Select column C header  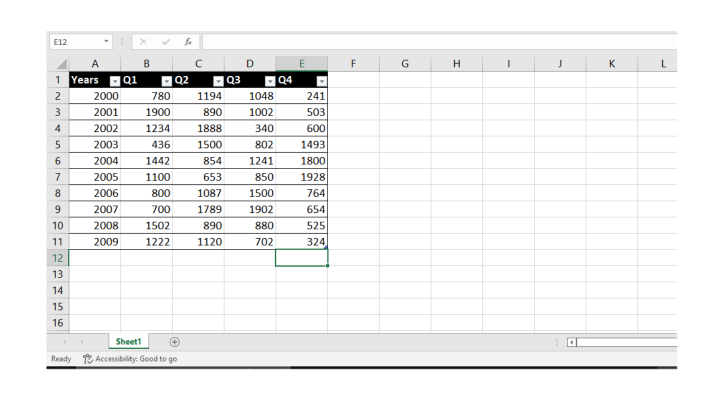198,64
